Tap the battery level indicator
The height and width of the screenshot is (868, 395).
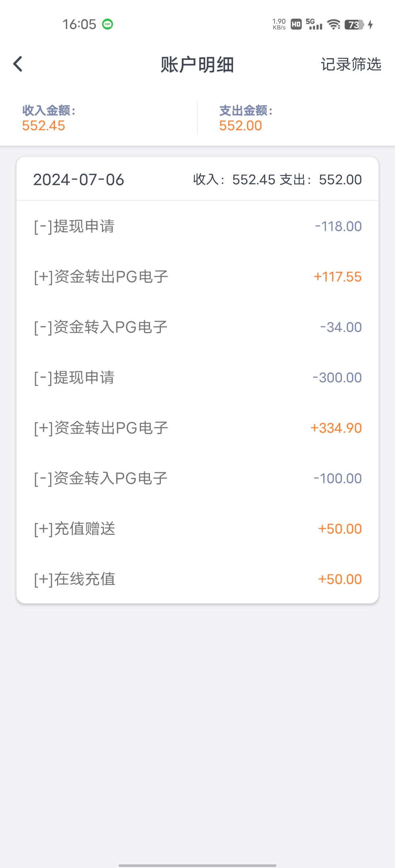(x=354, y=24)
